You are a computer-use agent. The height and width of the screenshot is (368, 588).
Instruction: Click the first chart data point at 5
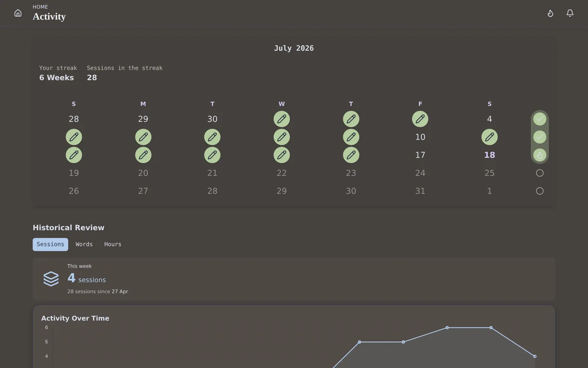tap(359, 342)
